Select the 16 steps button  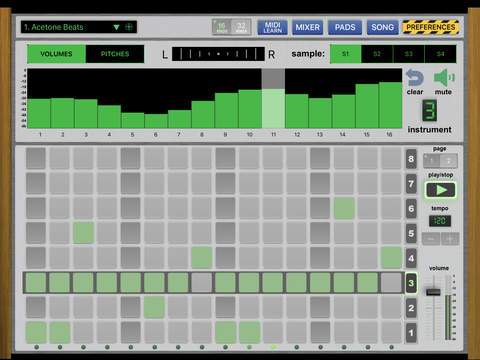point(222,27)
